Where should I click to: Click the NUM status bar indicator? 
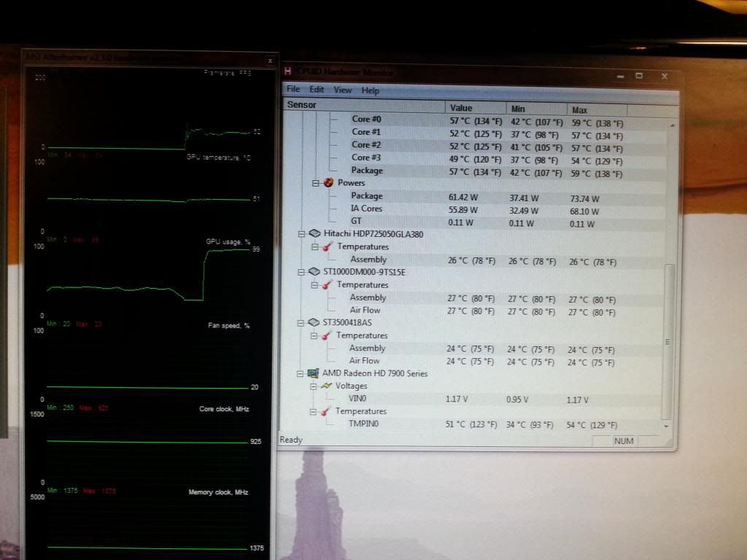click(624, 441)
